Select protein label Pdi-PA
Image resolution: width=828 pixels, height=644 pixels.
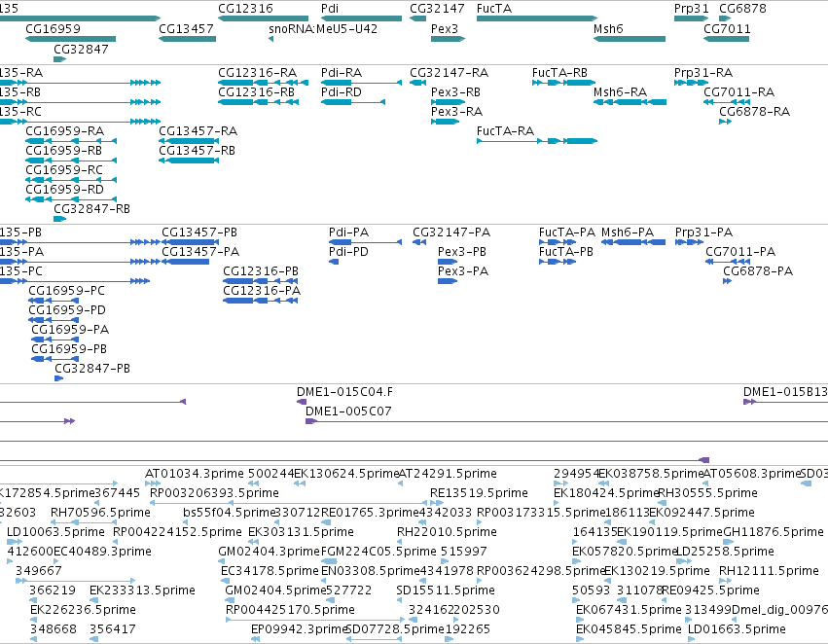click(348, 233)
